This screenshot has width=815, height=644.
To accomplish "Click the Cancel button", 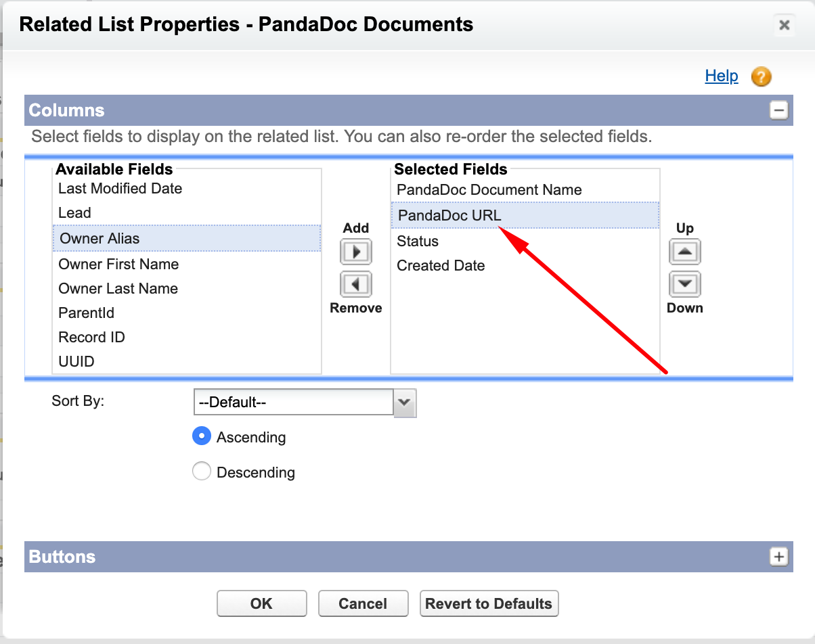I will [x=364, y=603].
